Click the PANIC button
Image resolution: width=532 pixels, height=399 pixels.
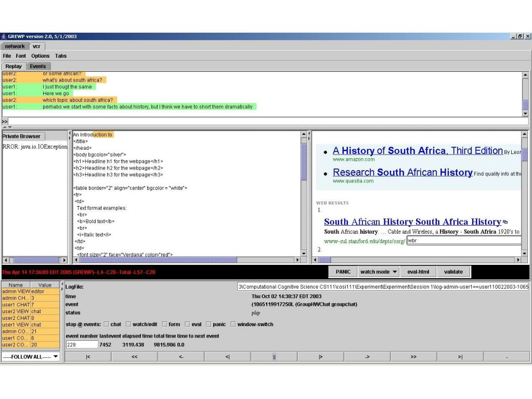pos(343,272)
